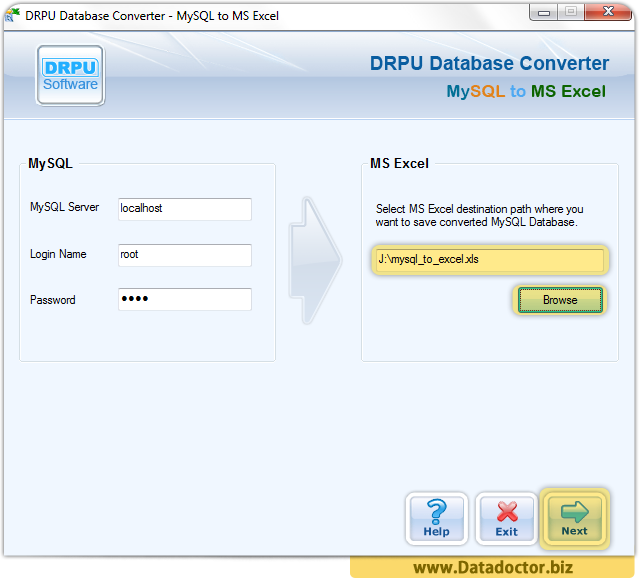Minimize the Database Converter window
Image resolution: width=639 pixels, height=578 pixels.
click(544, 12)
